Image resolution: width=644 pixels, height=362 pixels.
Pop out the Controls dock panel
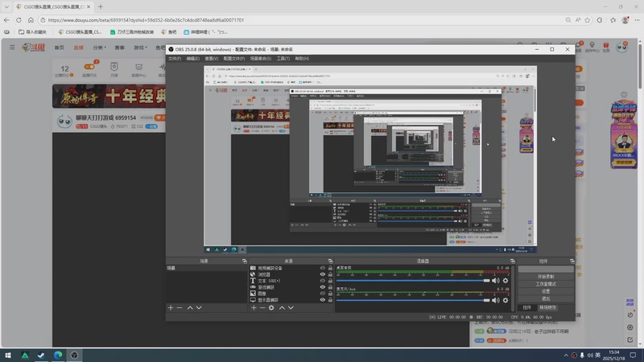572,261
